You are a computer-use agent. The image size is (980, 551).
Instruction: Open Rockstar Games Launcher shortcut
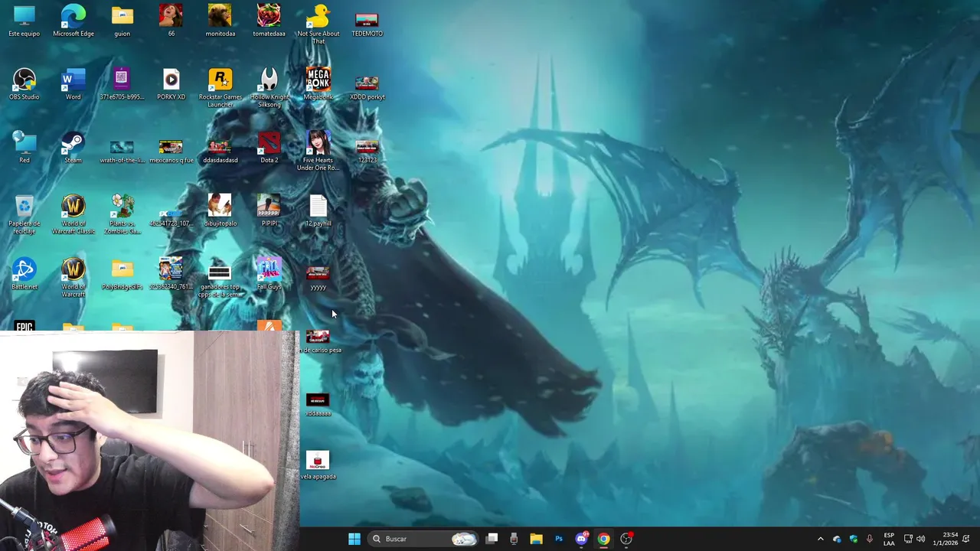[220, 88]
